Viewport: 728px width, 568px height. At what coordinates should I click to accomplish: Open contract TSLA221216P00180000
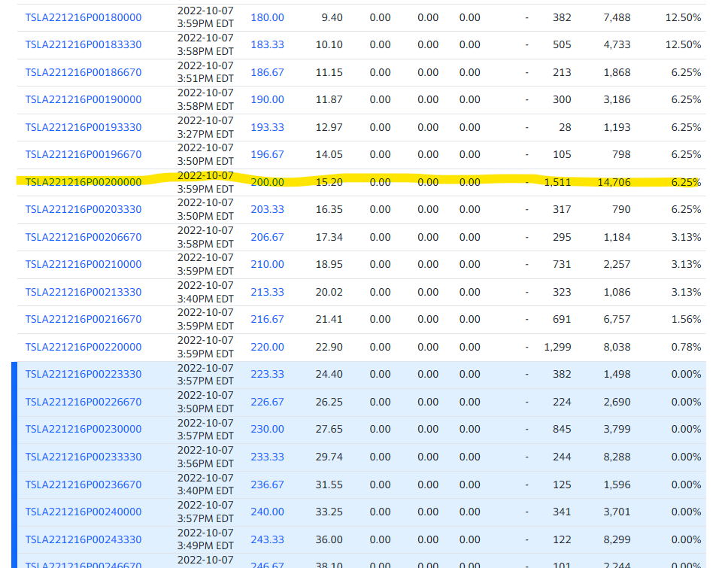[x=83, y=17]
